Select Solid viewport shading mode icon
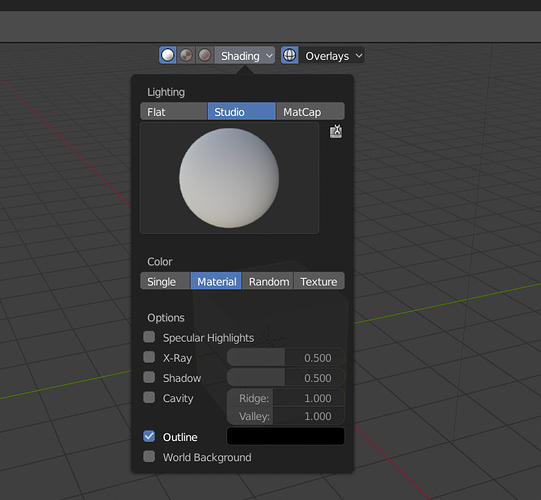Screen dimensions: 541x500 click(168, 55)
